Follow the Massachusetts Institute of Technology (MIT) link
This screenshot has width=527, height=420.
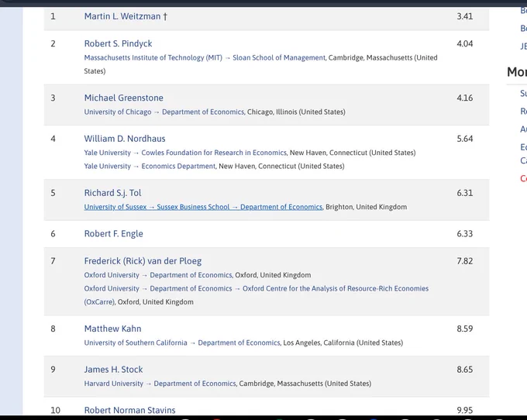(153, 58)
